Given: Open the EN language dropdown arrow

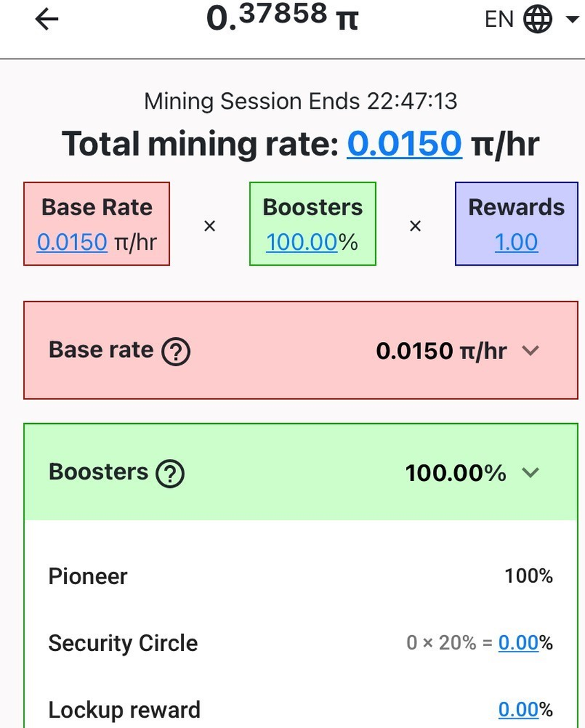Looking at the screenshot, I should (572, 19).
